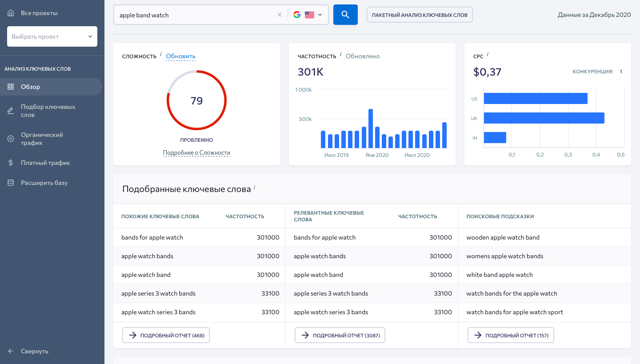Viewport: 640px width, 364px height.
Task: Click the UK bar in CPC chart
Action: [x=544, y=118]
